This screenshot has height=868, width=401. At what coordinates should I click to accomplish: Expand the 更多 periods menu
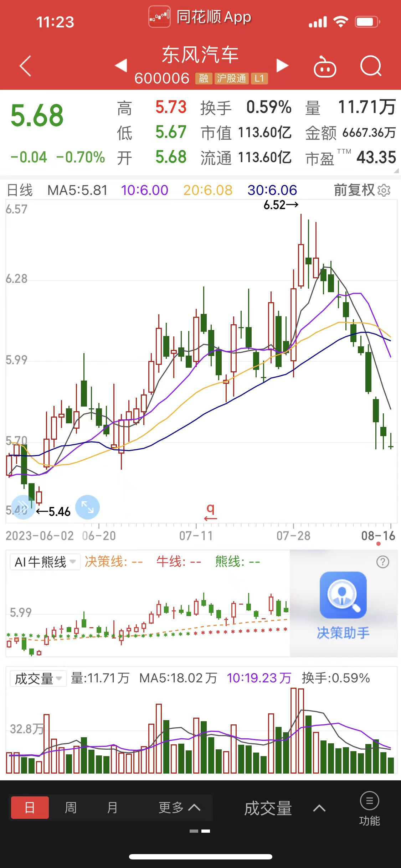179,807
